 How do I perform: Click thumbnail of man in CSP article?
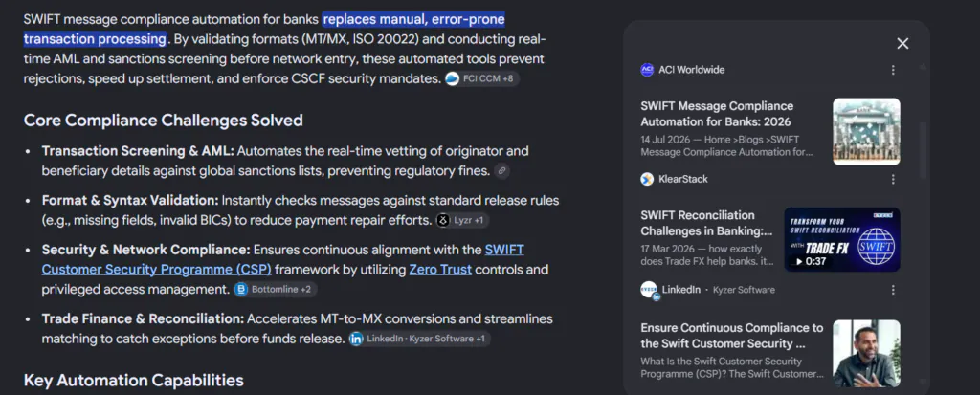tap(867, 353)
